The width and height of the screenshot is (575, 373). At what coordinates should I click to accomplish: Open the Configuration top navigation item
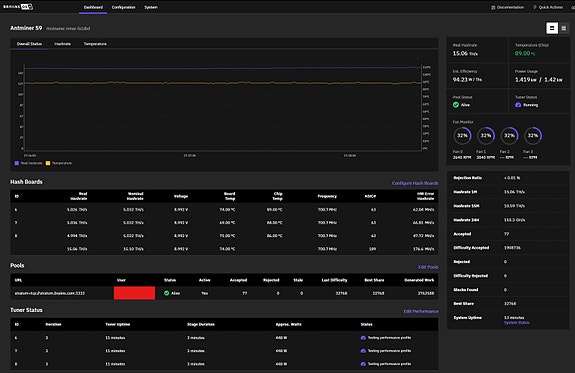pos(123,7)
